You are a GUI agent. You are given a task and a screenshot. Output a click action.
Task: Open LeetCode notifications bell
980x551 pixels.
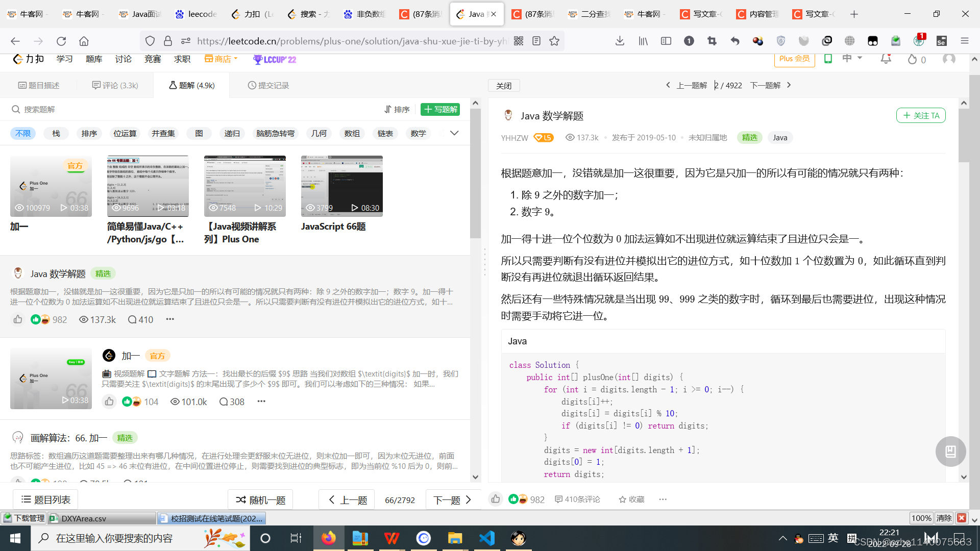click(x=886, y=59)
